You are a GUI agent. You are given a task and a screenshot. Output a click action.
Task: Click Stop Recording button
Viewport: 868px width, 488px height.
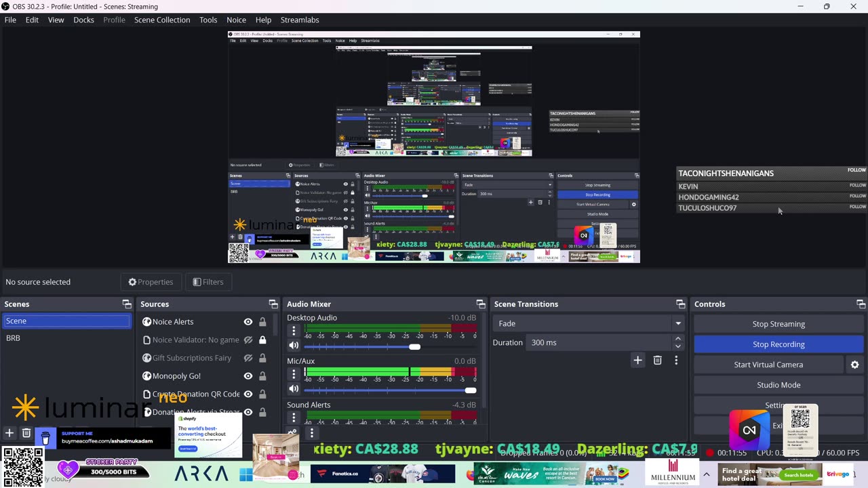[x=778, y=344]
